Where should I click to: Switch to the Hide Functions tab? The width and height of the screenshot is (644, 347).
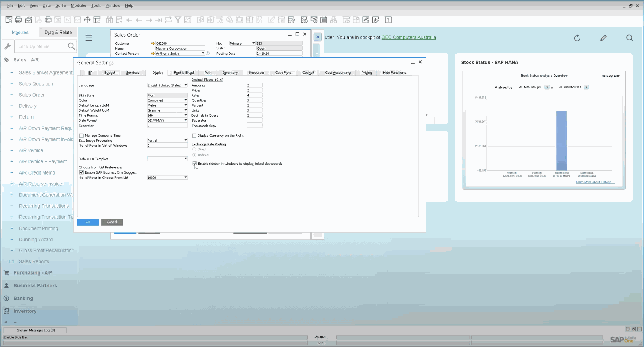coord(394,73)
